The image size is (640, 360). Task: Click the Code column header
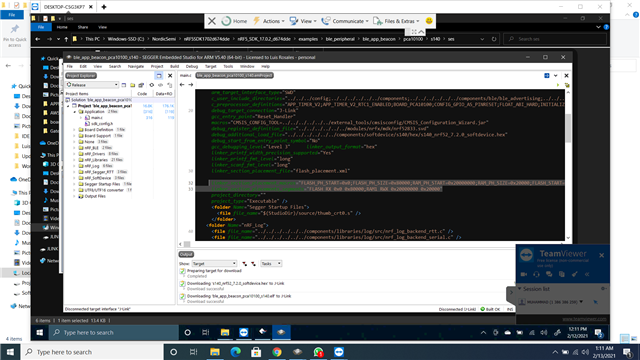(142, 94)
